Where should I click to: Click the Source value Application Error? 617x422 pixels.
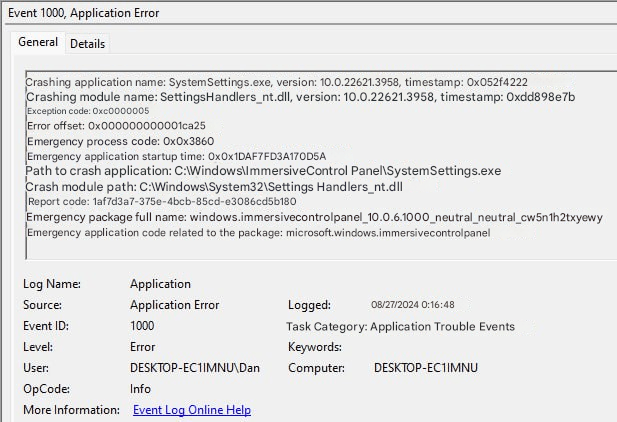point(174,305)
